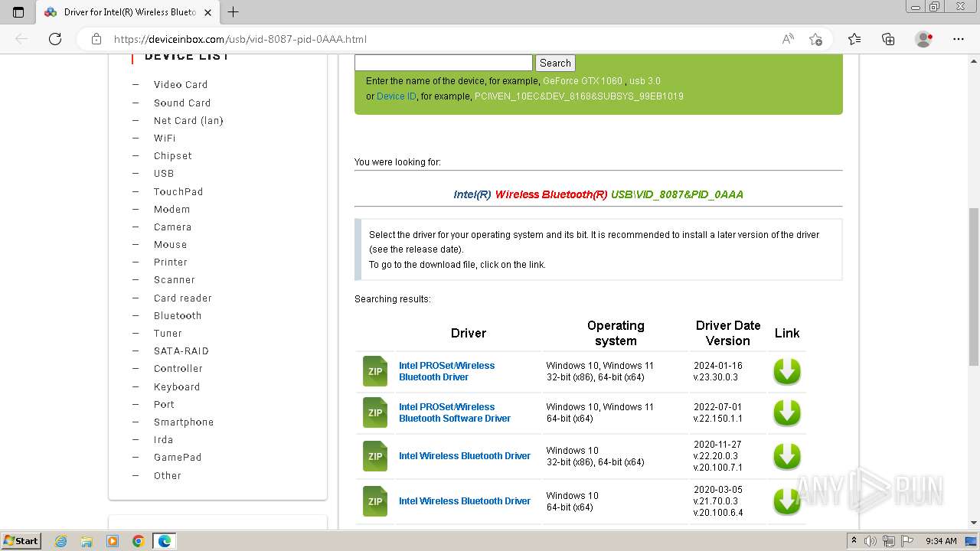Open Intel PROSet/Wireless Bluetooth Driver link
Screen dimensions: 980x551
pyautogui.click(x=447, y=371)
